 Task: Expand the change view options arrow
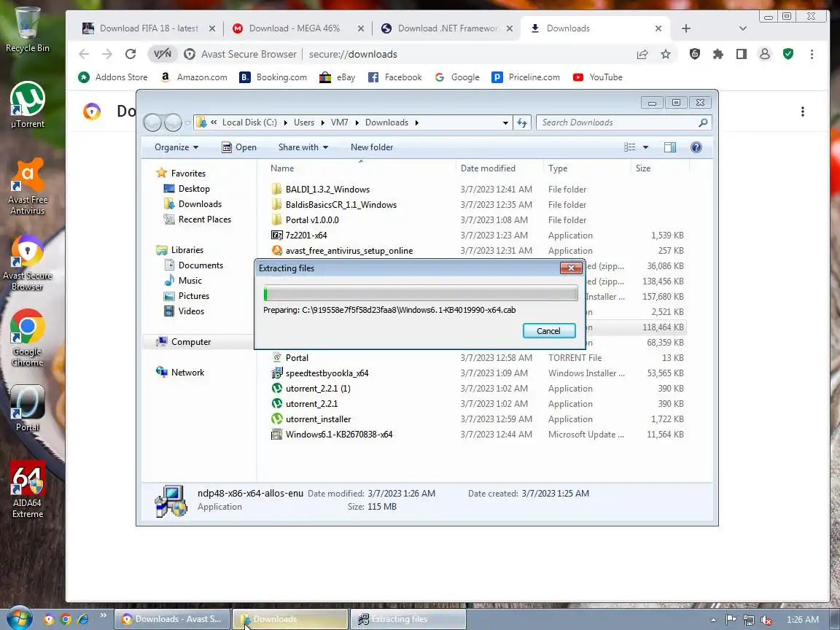click(645, 147)
